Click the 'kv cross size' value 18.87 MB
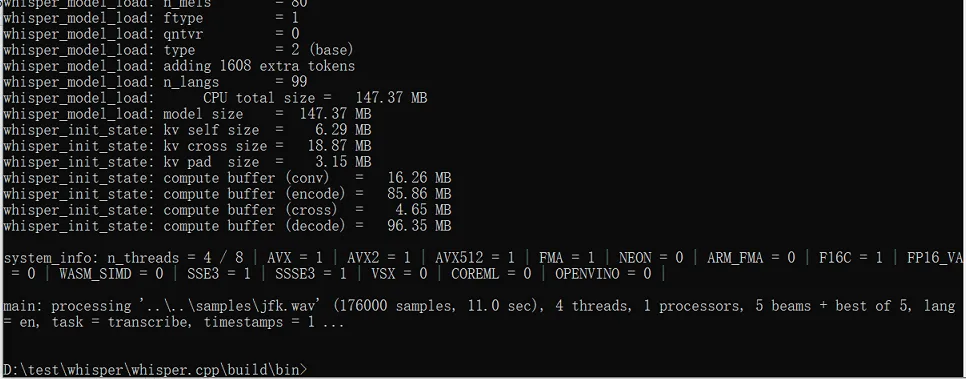Viewport: 966px width, 379px height. (x=339, y=146)
